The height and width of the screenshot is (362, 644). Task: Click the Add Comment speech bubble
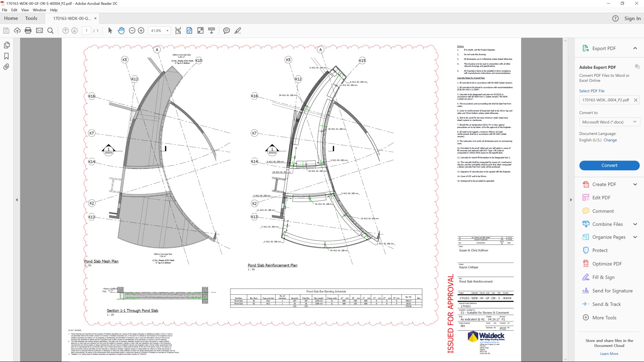pos(226,31)
